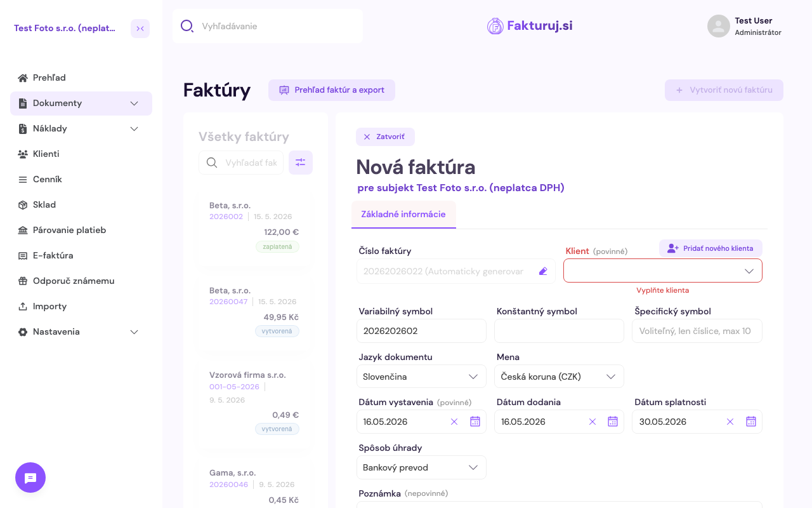The height and width of the screenshot is (508, 812).
Task: Click the Konštantný symbol field
Action: pos(559,331)
